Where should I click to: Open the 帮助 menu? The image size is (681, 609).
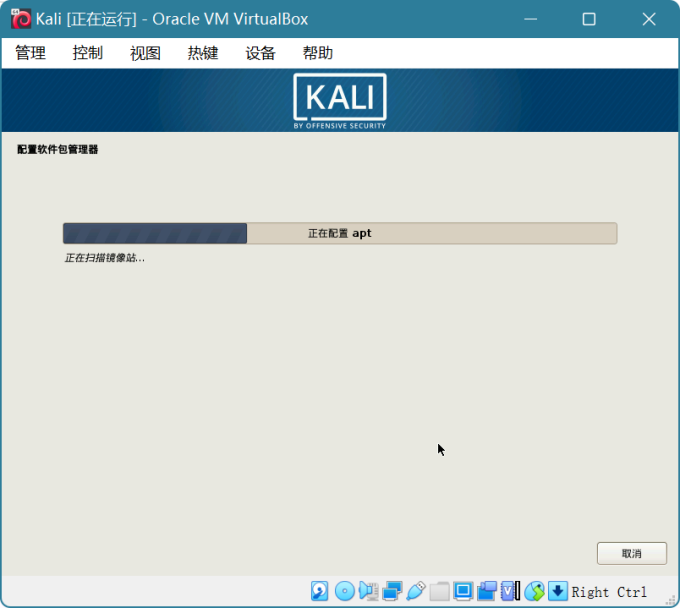(x=317, y=53)
